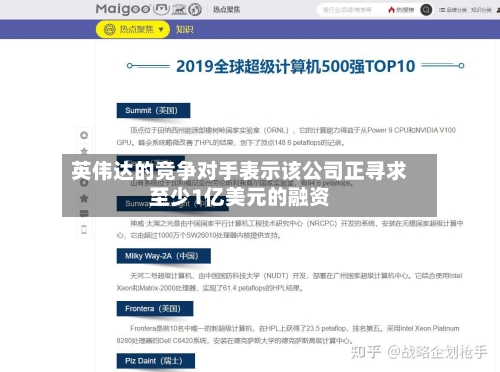
Task: Click the paragraph mentioning NUDT
Action: coord(289,282)
